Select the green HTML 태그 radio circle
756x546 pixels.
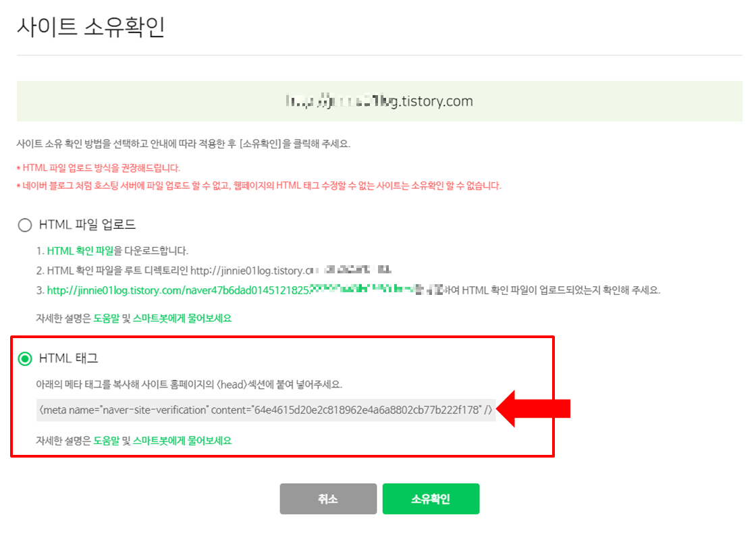click(x=24, y=358)
